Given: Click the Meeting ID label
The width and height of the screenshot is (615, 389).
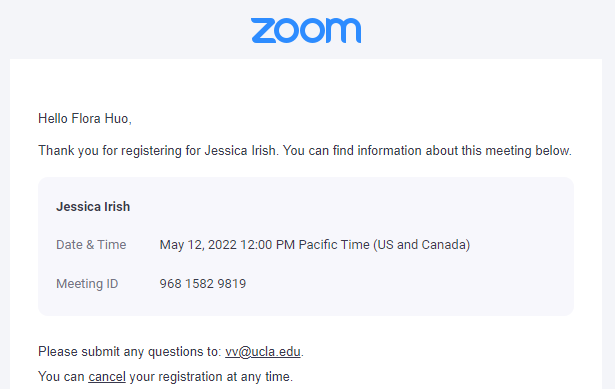Looking at the screenshot, I should [x=87, y=284].
